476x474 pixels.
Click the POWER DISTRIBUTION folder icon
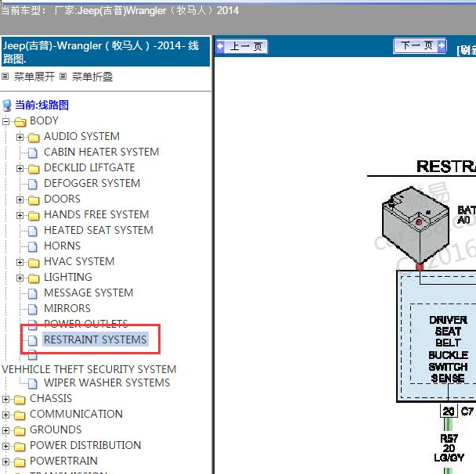(20, 446)
